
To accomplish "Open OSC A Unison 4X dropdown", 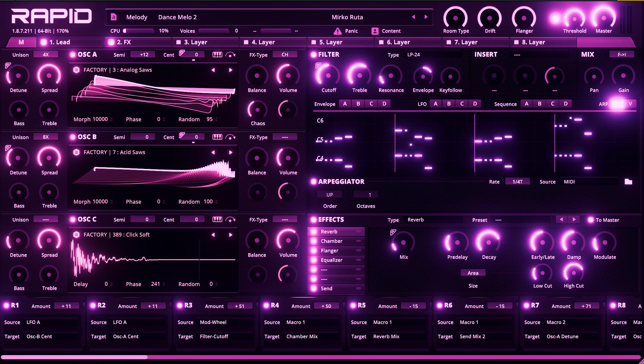I will pyautogui.click(x=46, y=55).
